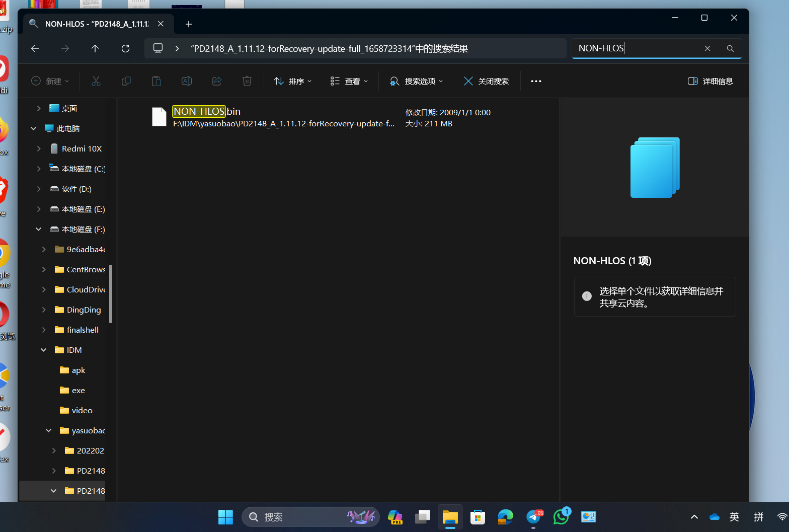789x532 pixels.
Task: Open the 新建 new item dropdown
Action: coord(50,81)
